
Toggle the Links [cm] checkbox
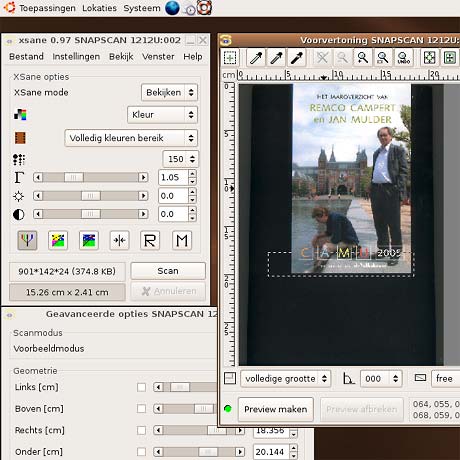coord(142,387)
